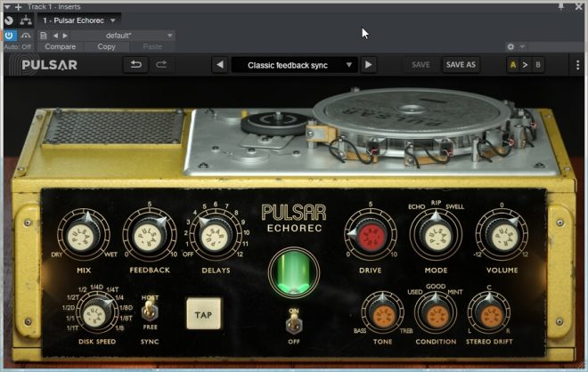Open the routing editor icon
This screenshot has height=372, width=588.
[x=26, y=20]
